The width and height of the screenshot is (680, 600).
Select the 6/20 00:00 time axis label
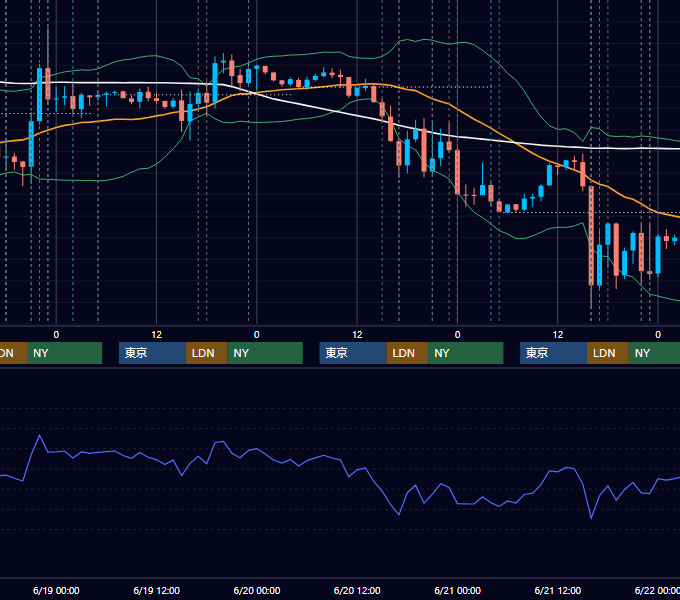[x=257, y=590]
